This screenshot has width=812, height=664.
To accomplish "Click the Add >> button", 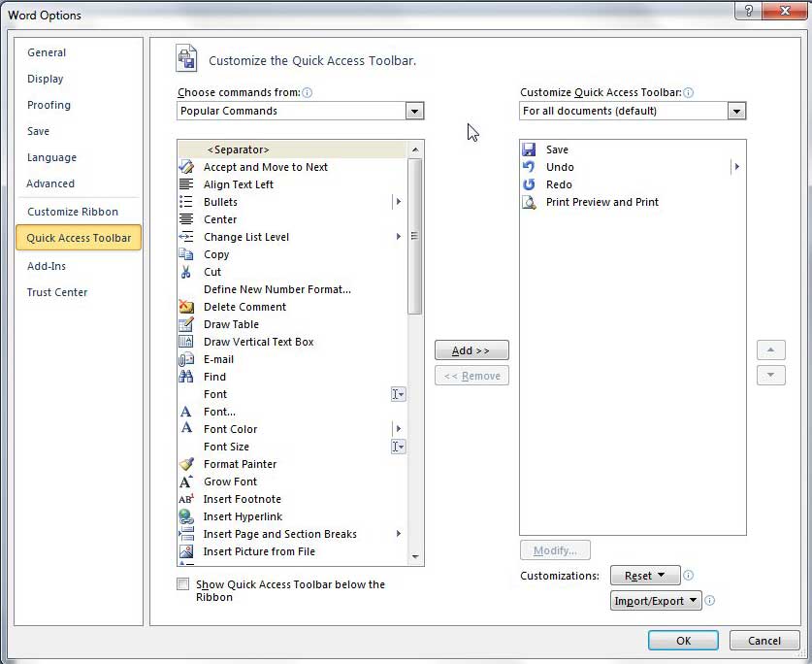I will point(471,350).
